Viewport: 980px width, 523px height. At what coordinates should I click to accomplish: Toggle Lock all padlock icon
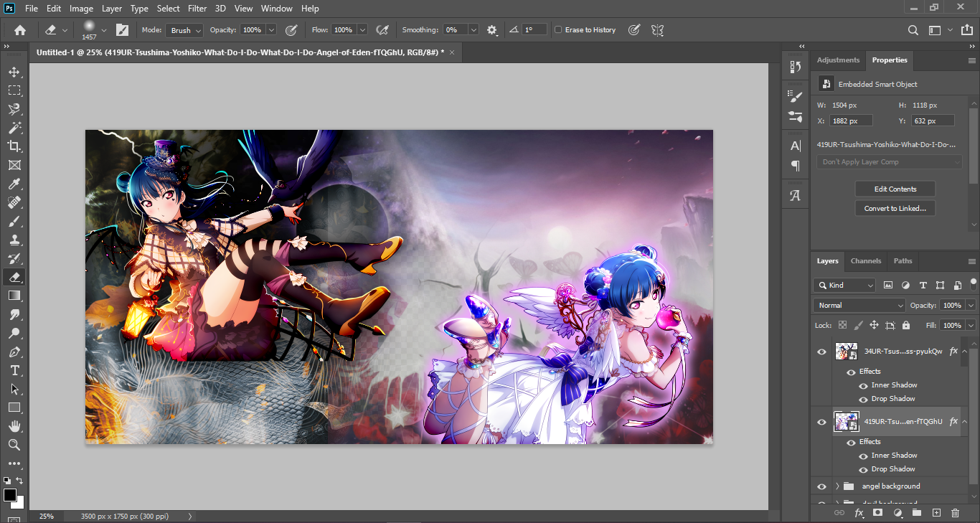pos(906,325)
